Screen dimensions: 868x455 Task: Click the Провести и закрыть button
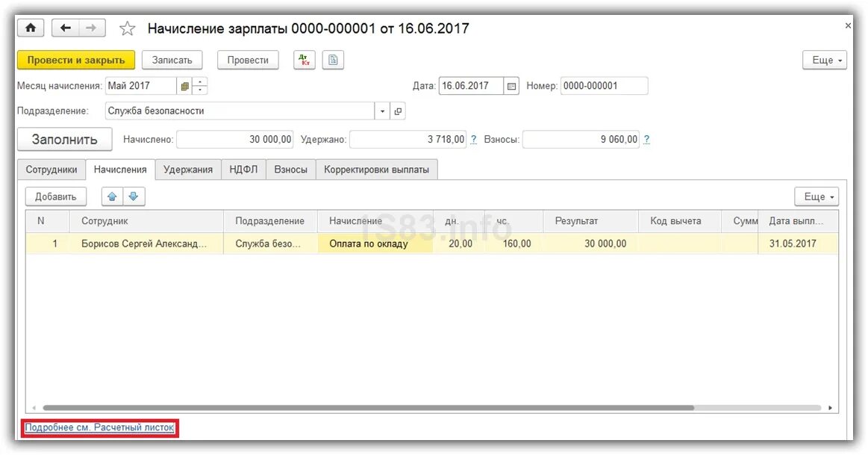pos(75,60)
